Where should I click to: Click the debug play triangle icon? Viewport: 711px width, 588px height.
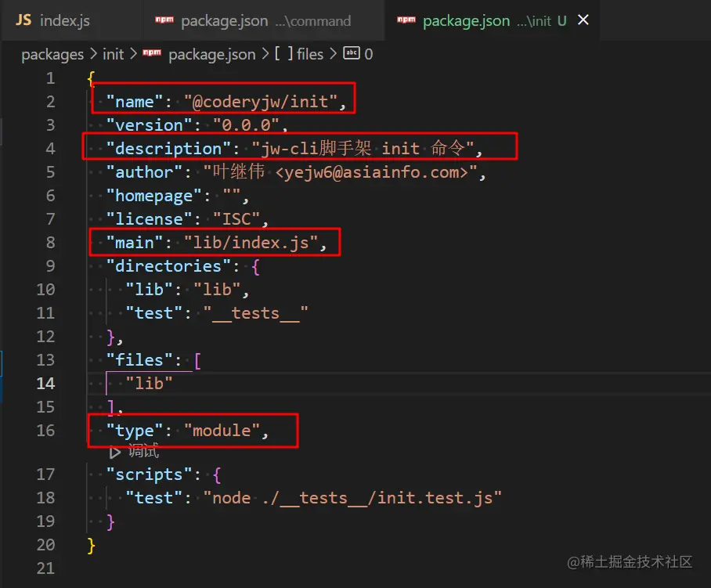coord(115,452)
